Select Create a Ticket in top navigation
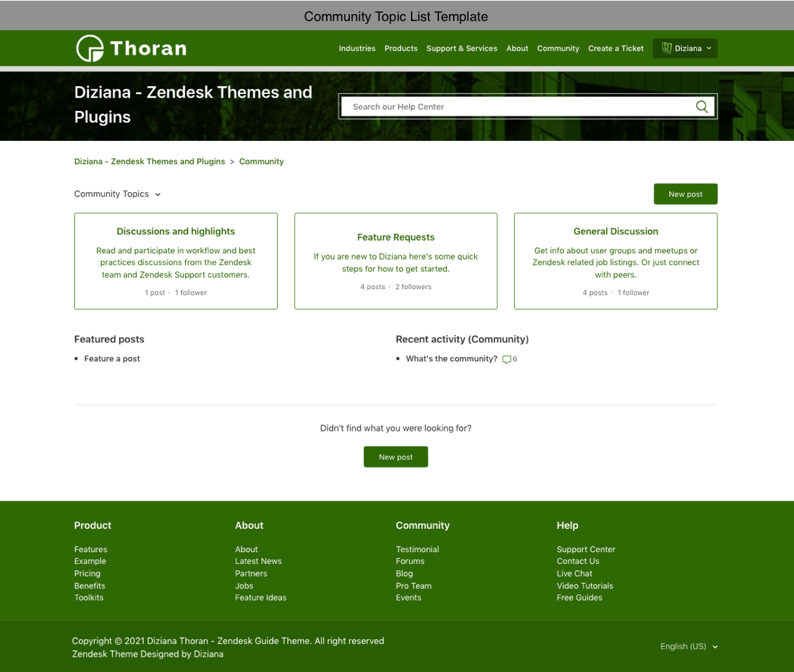This screenshot has width=794, height=672. pos(616,48)
